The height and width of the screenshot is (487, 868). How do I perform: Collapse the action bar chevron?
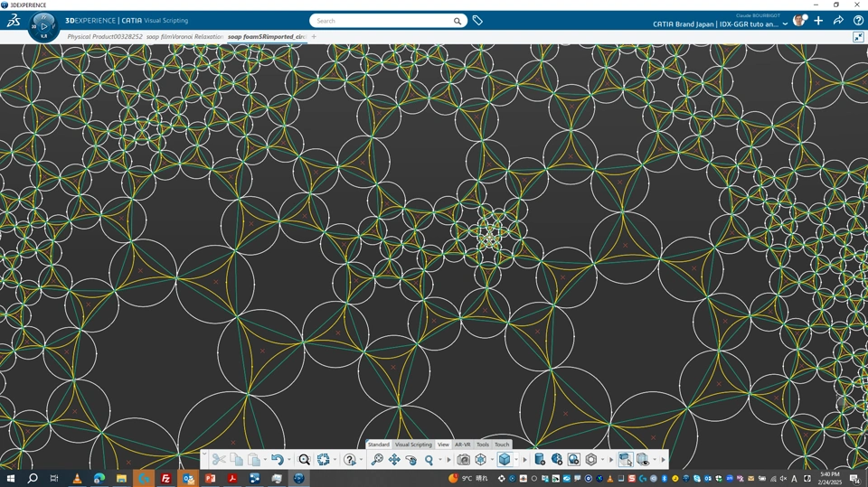click(x=204, y=454)
